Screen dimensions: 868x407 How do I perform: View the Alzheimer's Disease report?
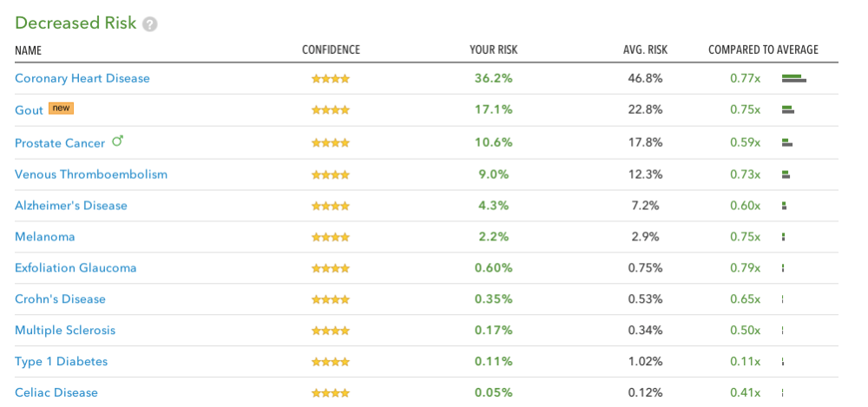click(x=71, y=206)
